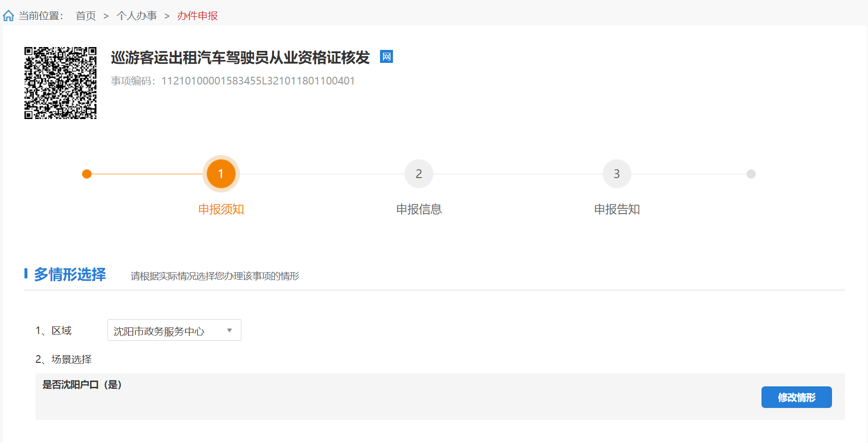This screenshot has width=868, height=443.
Task: Select the step 3 circle
Action: point(617,174)
